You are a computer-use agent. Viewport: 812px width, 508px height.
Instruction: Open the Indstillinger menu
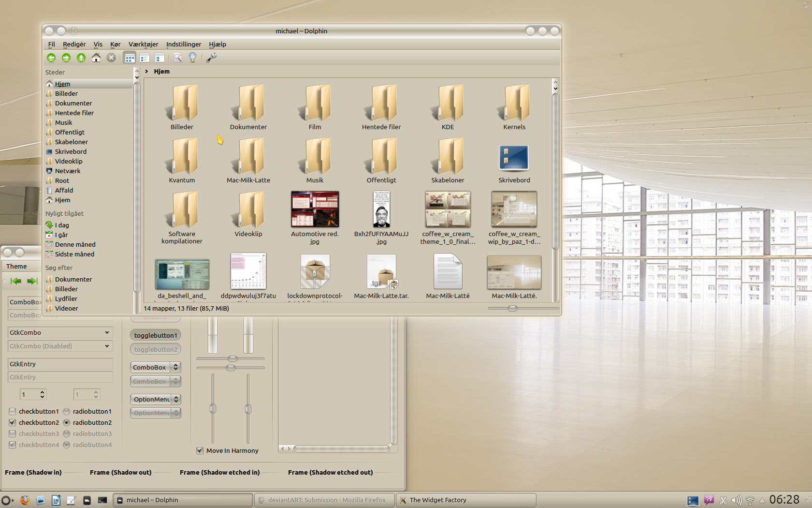184,44
